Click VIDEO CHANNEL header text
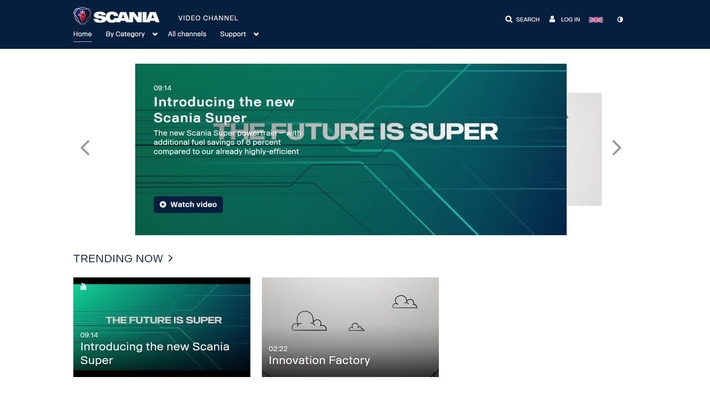The width and height of the screenshot is (710, 400). click(208, 18)
